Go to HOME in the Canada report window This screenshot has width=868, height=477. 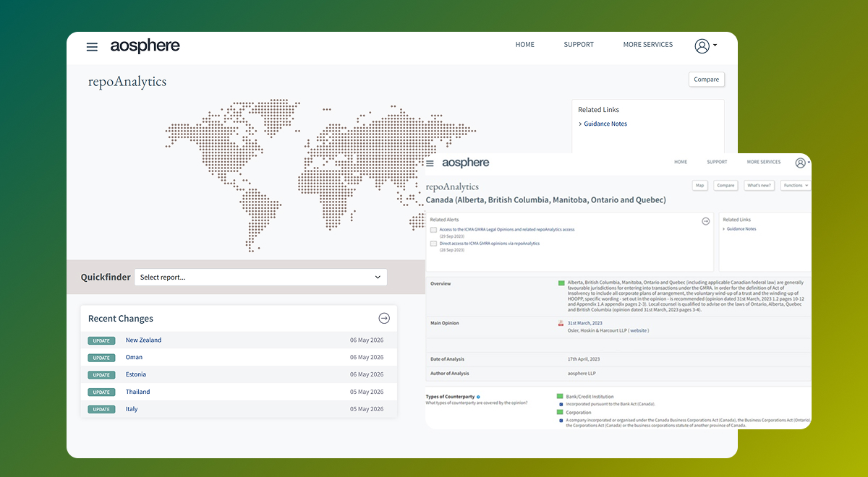681,162
